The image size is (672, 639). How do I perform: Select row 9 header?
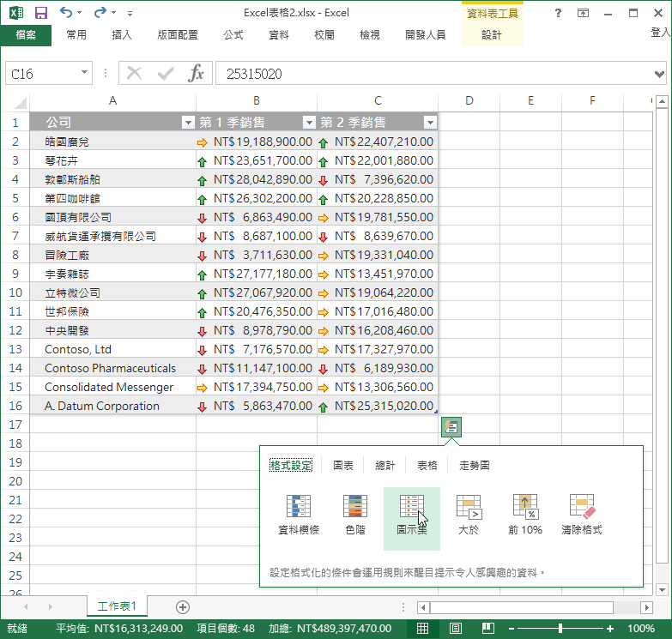tap(15, 274)
